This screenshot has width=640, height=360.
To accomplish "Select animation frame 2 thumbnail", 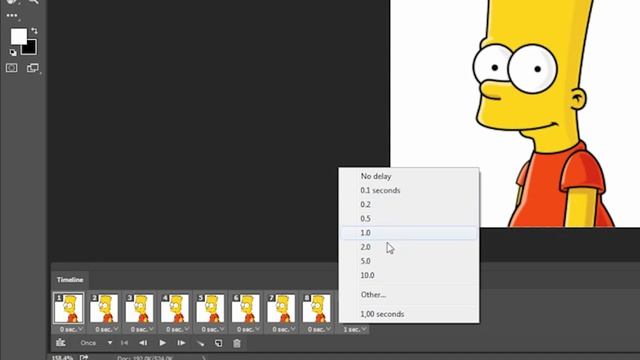I will [x=104, y=308].
